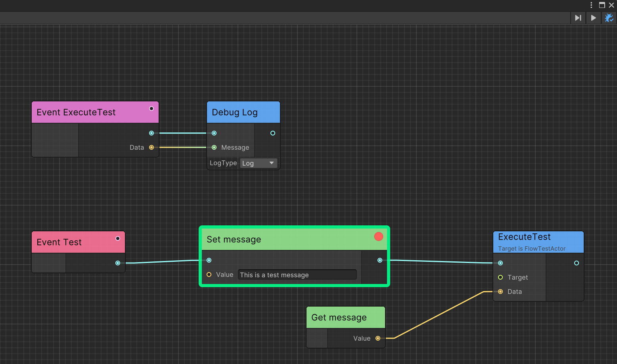This screenshot has width=617, height=364.
Task: Click the flow output port on ExecuteTest node
Action: coord(577,263)
